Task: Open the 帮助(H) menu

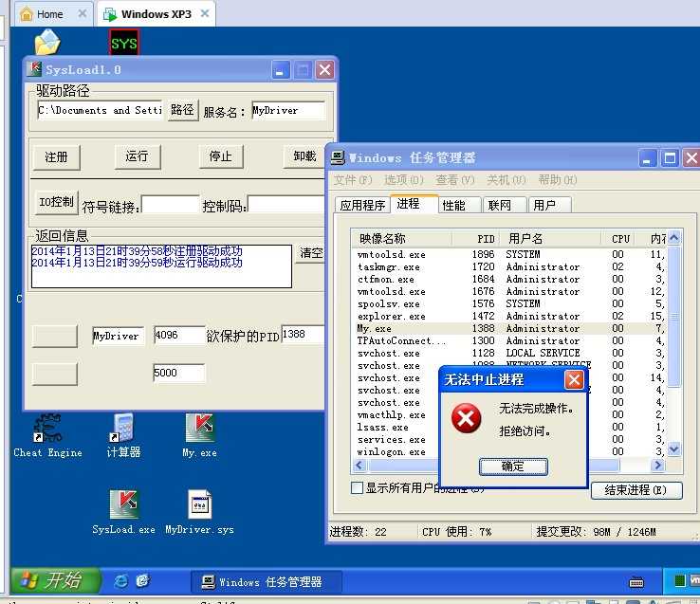Action: 557,180
